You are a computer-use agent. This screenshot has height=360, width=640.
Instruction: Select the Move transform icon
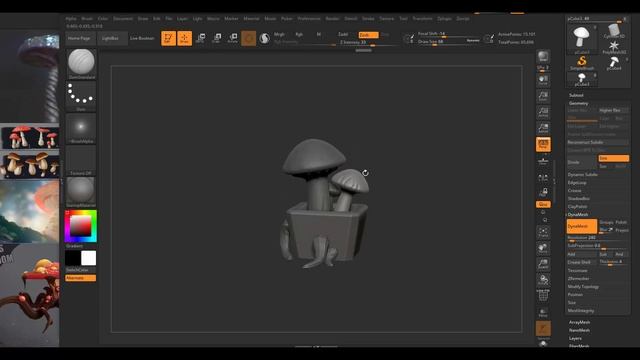pyautogui.click(x=200, y=38)
